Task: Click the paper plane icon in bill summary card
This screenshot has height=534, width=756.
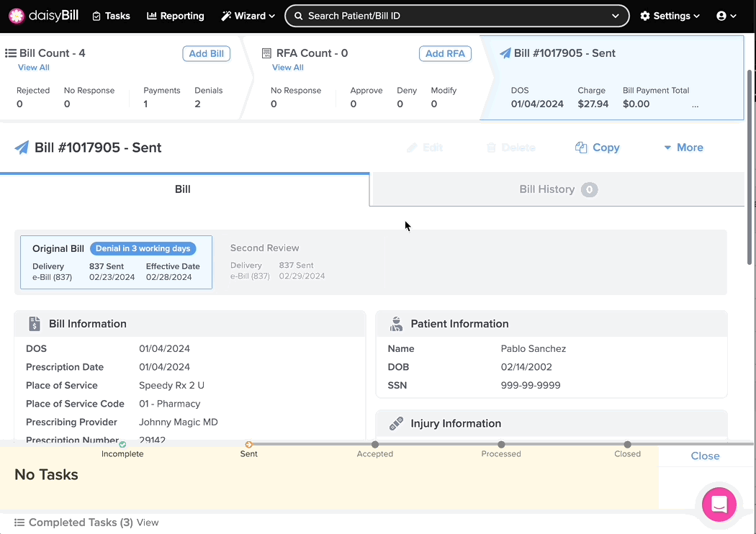Action: point(505,53)
